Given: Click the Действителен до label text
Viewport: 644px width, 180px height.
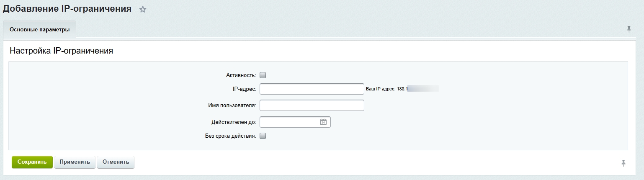Looking at the screenshot, I should [234, 123].
